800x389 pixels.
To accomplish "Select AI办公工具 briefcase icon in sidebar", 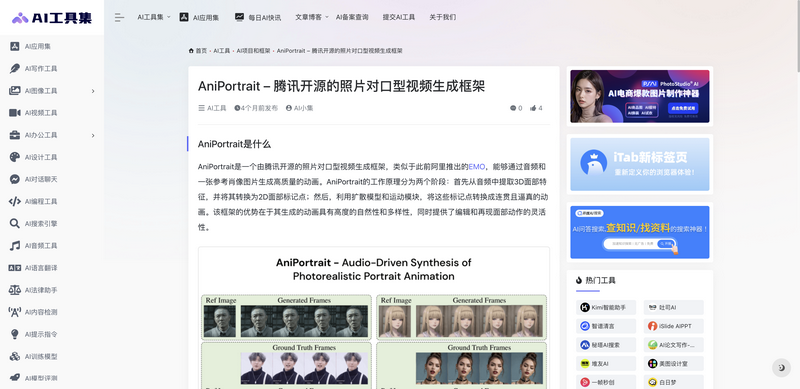I will click(x=15, y=135).
